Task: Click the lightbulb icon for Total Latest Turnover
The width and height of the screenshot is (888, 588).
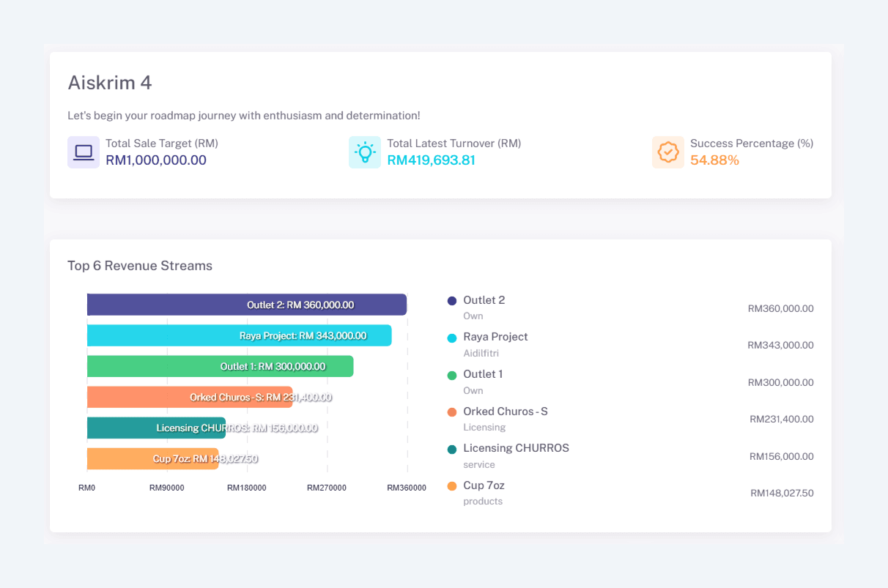Action: click(364, 152)
